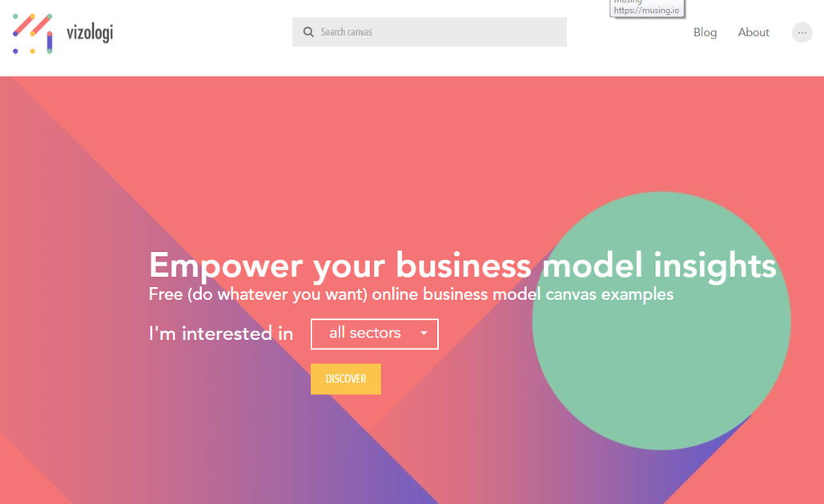
Task: Expand the sector selector using its chevron arrow
Action: [x=424, y=334]
